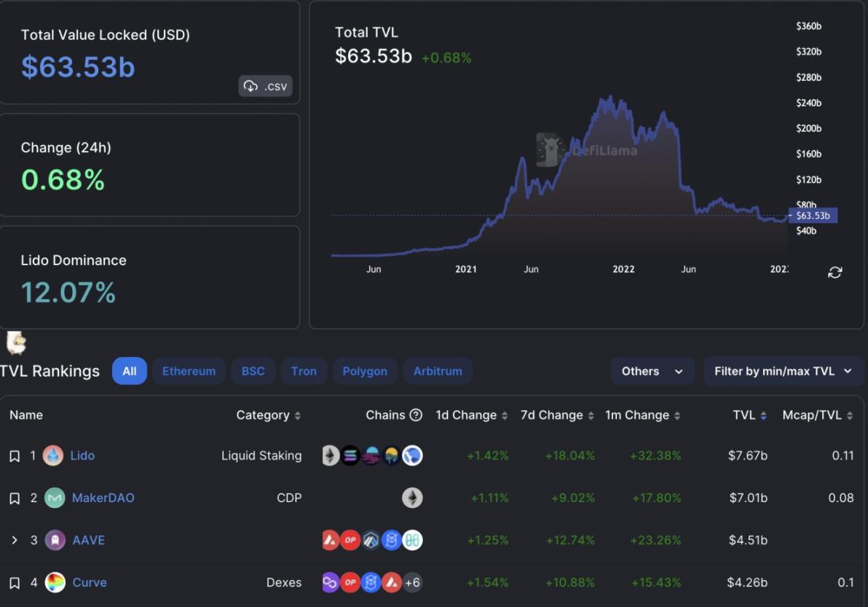Bookmark the Curve protocol

[x=15, y=583]
